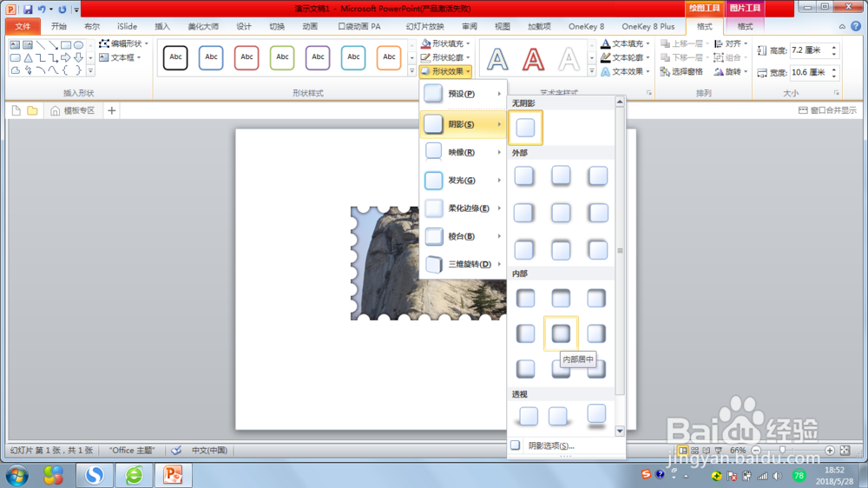Click the 对齐 align icon
The width and height of the screenshot is (868, 488).
tap(719, 43)
